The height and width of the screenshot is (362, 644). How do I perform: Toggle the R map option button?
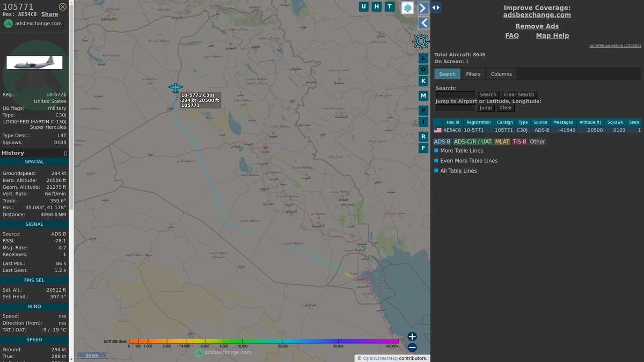423,137
